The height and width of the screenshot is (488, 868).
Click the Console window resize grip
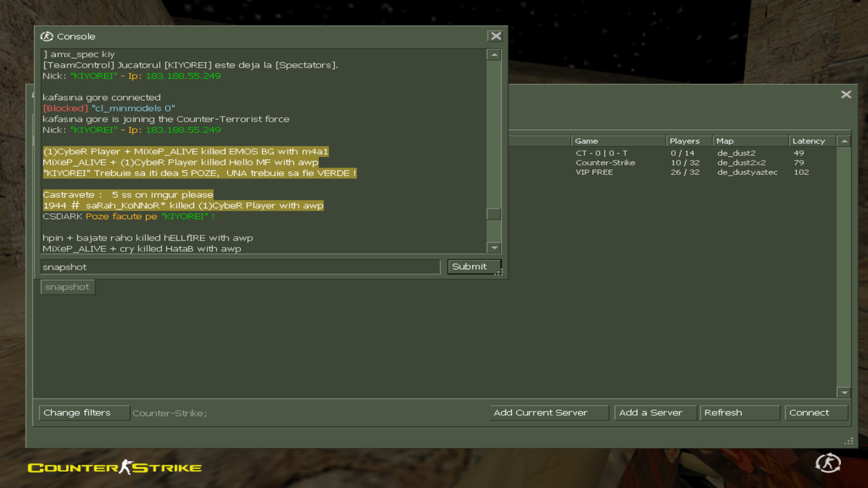499,272
